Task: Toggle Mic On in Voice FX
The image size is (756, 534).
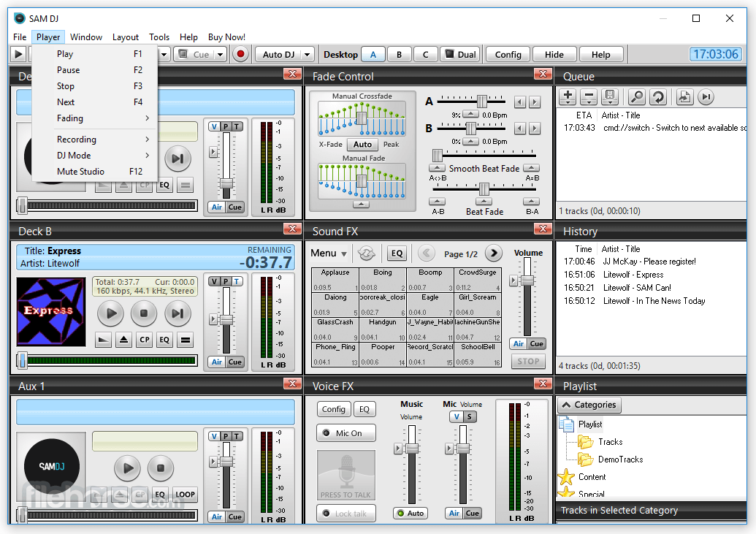Action: pos(346,433)
